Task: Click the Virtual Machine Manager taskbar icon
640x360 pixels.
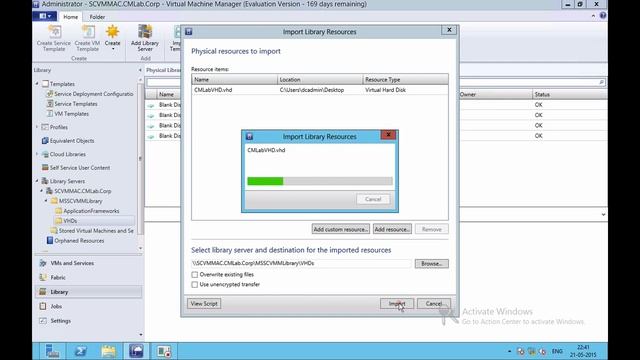Action: click(136, 351)
